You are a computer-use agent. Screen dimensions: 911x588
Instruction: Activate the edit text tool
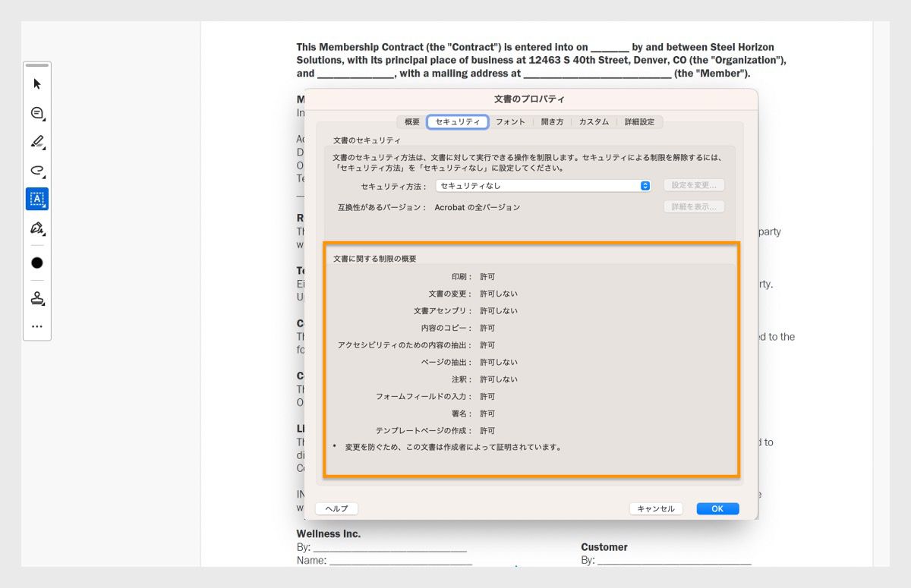(36, 199)
